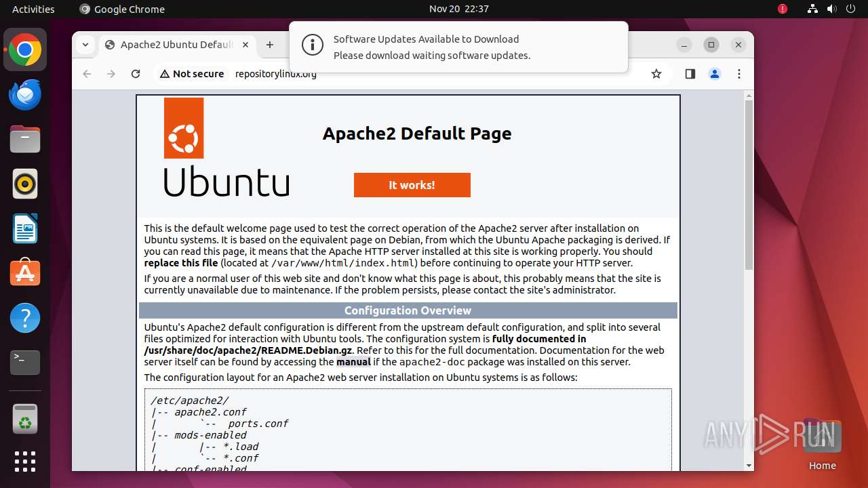Click the /etc/apache2/ text line

pyautogui.click(x=190, y=401)
